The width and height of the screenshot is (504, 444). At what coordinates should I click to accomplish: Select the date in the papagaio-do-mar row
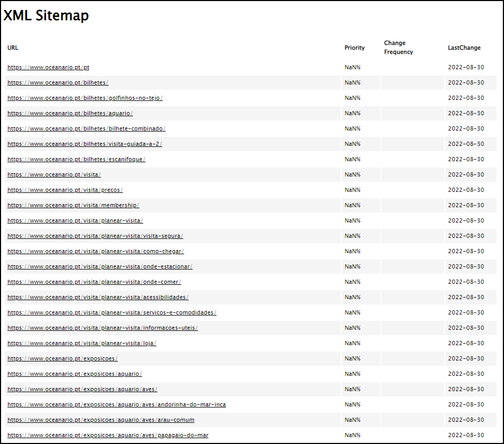pos(466,436)
